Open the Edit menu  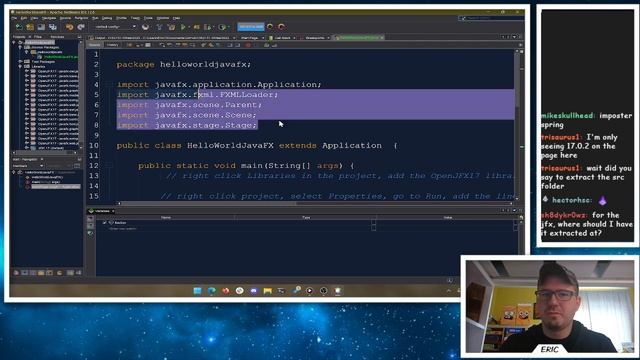[24, 18]
